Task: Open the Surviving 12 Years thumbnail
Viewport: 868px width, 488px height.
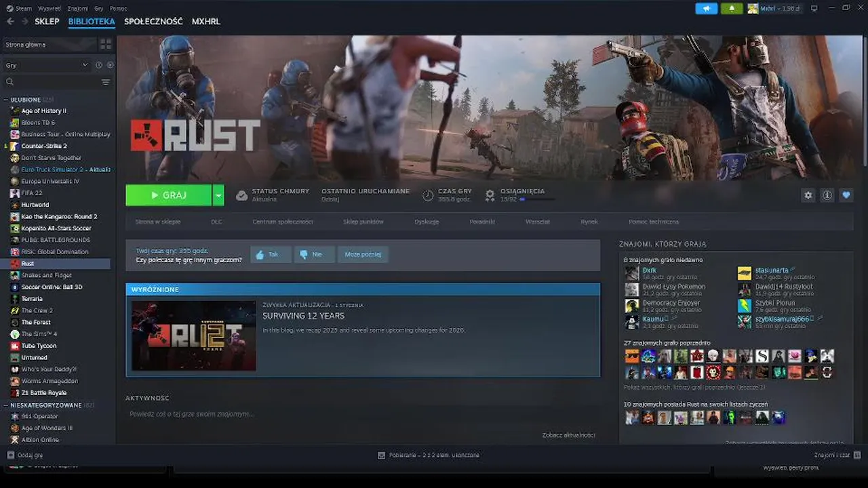Action: coord(194,335)
